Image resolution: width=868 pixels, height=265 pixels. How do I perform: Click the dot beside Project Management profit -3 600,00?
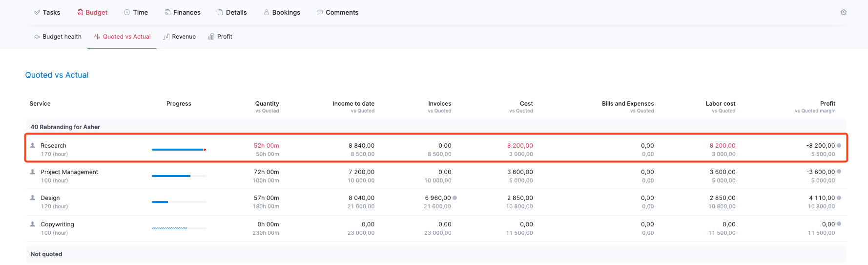839,172
